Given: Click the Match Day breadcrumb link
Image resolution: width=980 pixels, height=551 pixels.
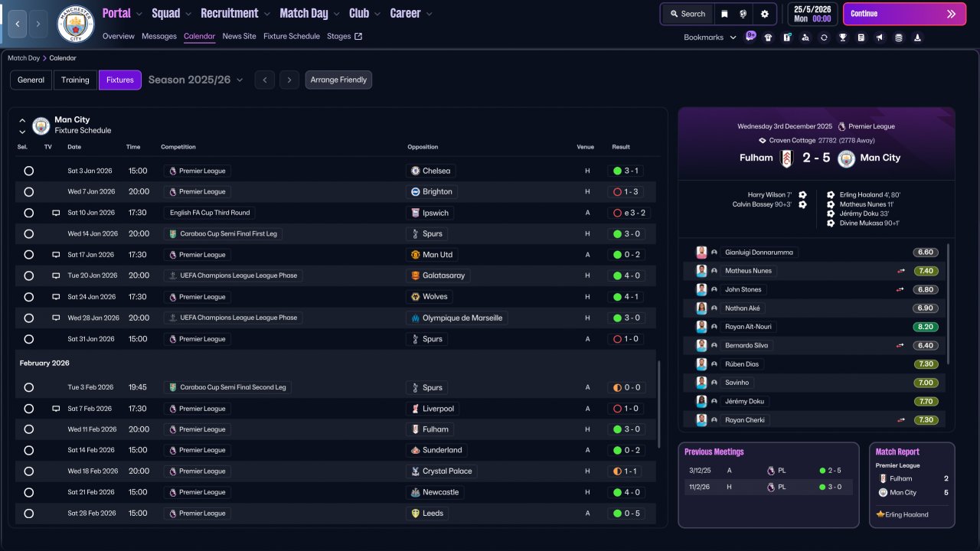Looking at the screenshot, I should [x=24, y=58].
